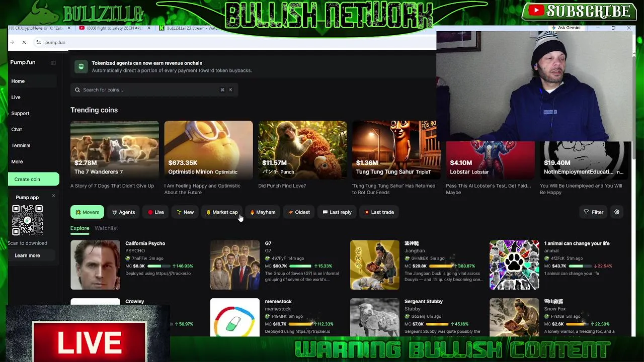Click the creator avatar beside Gb2enj
Screen dimensions: 644x362
pyautogui.click(x=408, y=316)
